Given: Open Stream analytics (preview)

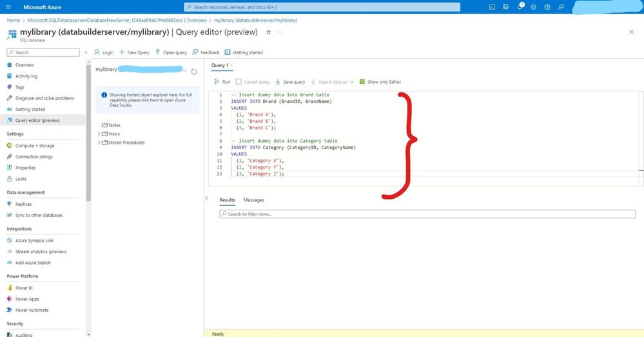Looking at the screenshot, I should point(41,252).
